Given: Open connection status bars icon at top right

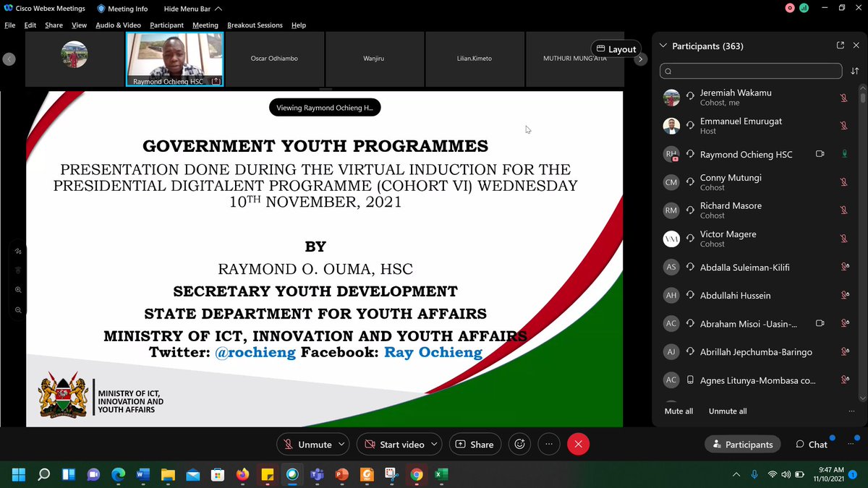Looking at the screenshot, I should (x=804, y=8).
